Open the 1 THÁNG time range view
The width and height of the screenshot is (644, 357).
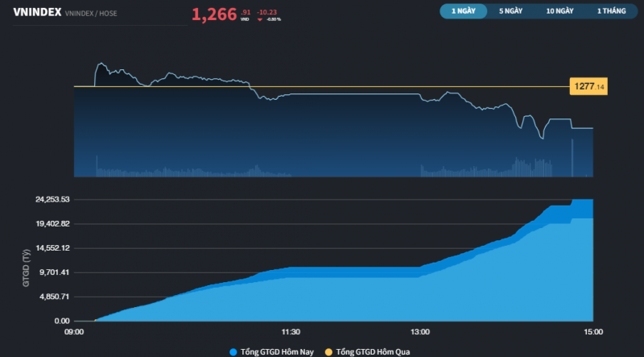tap(609, 11)
